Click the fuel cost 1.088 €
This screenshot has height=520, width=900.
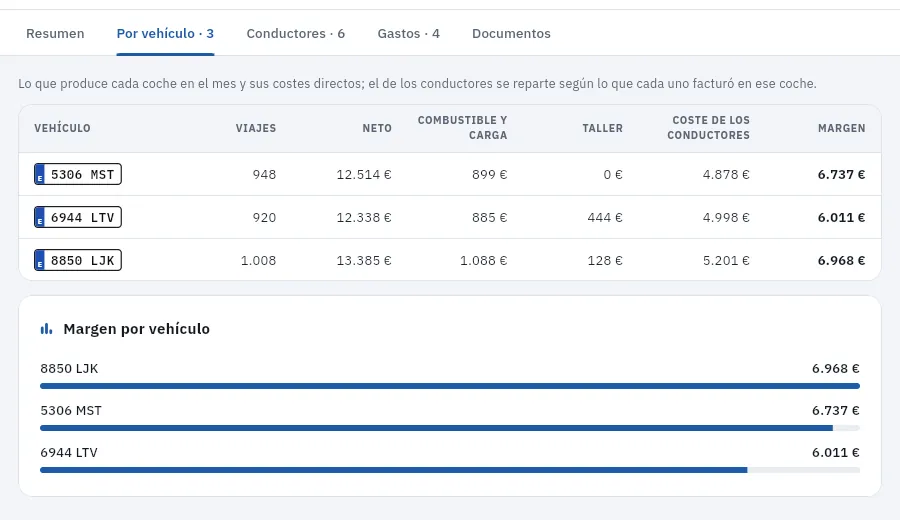483,261
